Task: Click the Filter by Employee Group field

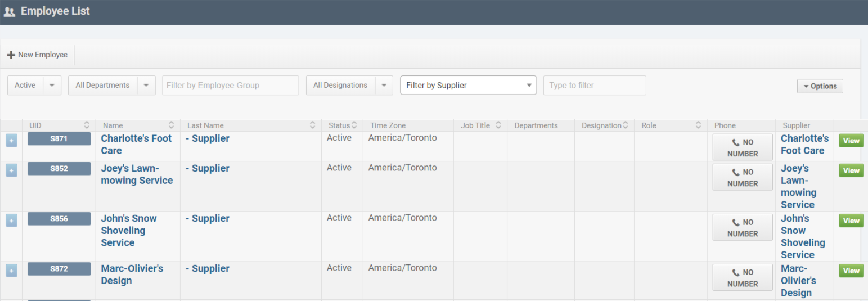Action: point(230,86)
